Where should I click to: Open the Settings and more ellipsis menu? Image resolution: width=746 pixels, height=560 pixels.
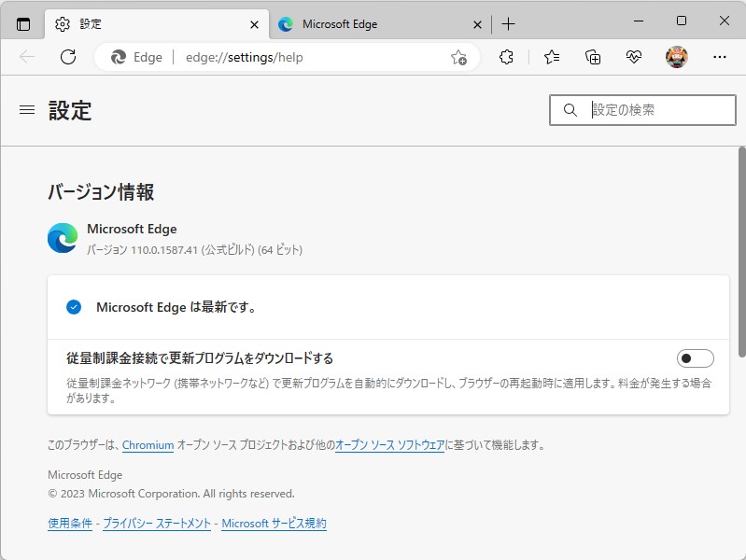point(719,57)
